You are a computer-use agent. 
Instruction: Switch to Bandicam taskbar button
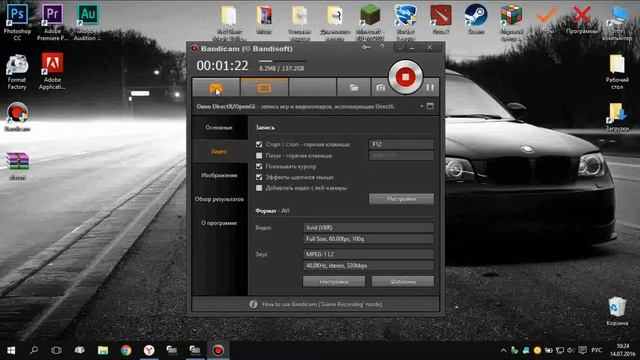(x=218, y=350)
